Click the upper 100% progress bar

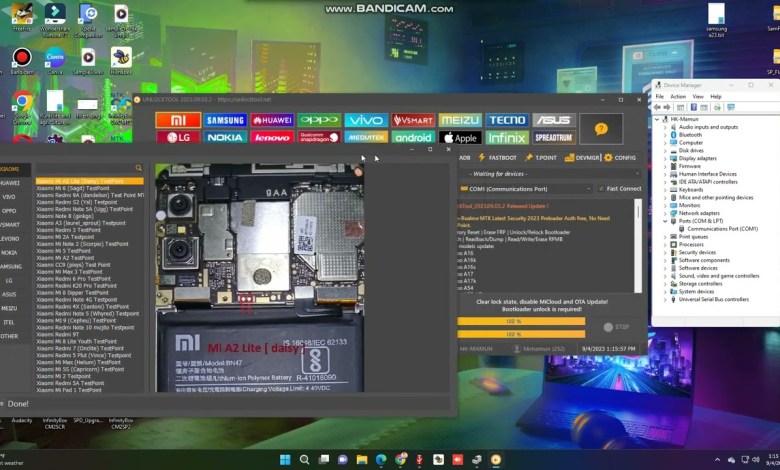point(521,321)
